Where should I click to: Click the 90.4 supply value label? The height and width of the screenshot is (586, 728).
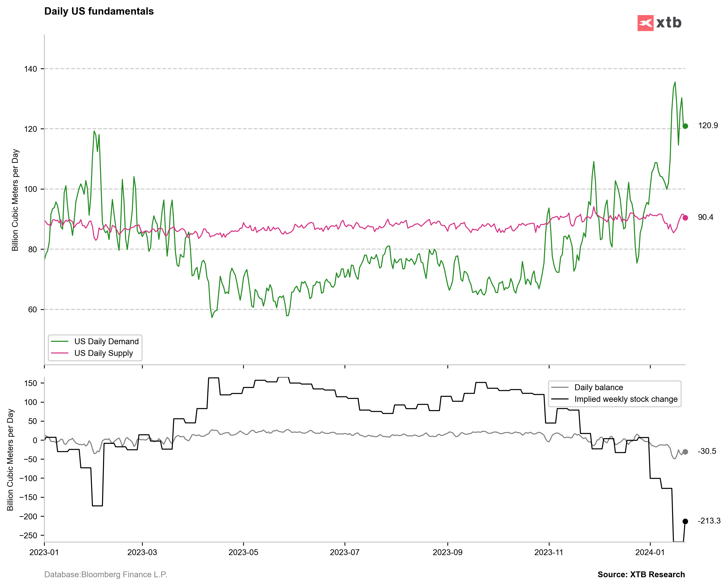pos(706,217)
